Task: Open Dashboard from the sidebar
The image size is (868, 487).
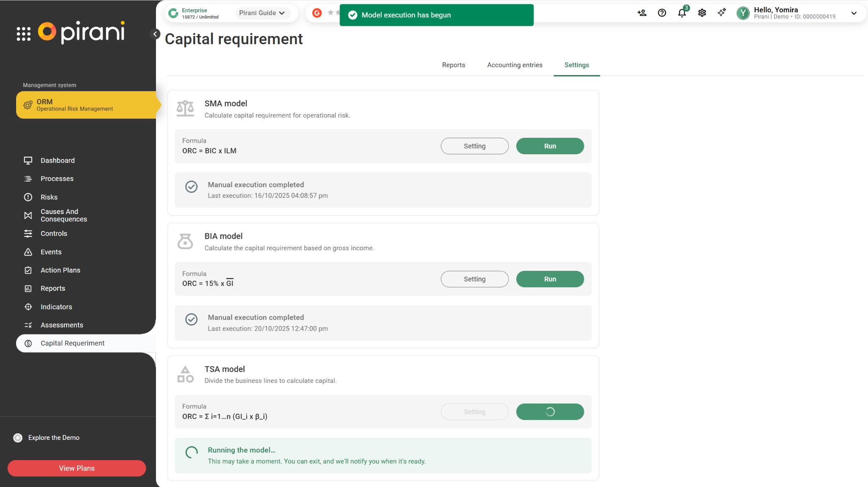Action: (58, 160)
